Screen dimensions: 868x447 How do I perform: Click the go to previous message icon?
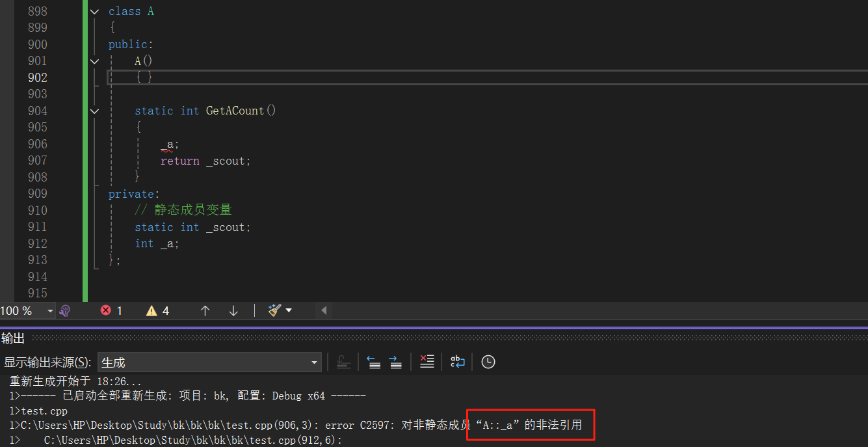tap(374, 362)
